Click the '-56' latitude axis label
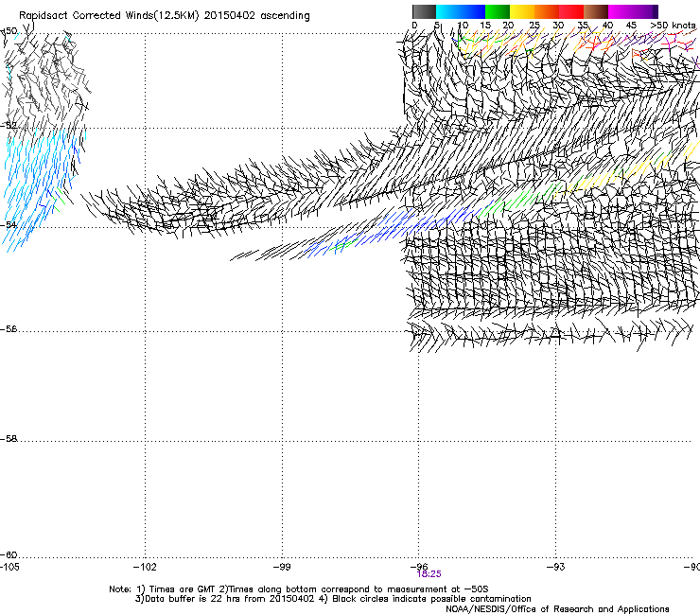The image size is (700, 615). pyautogui.click(x=9, y=329)
